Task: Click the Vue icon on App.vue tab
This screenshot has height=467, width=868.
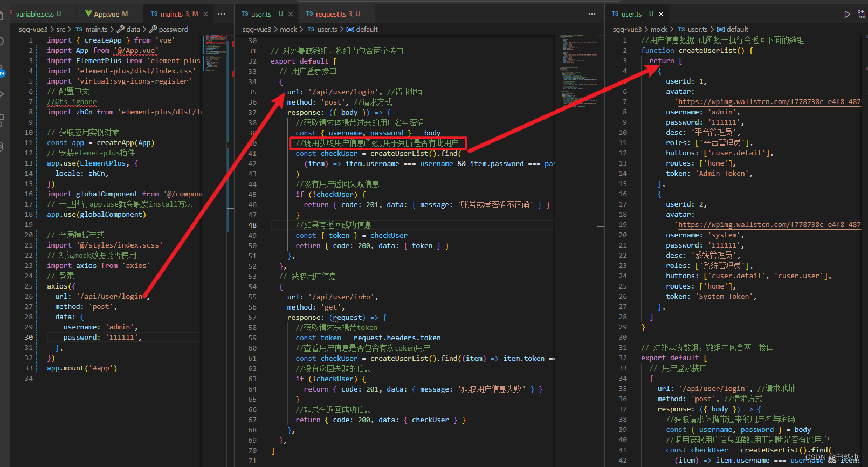Action: tap(88, 14)
